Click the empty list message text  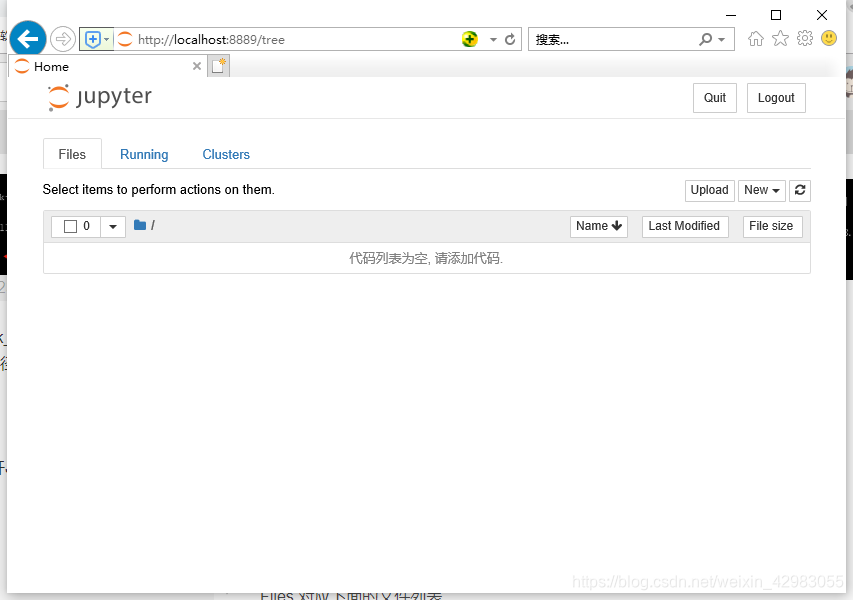(x=426, y=258)
